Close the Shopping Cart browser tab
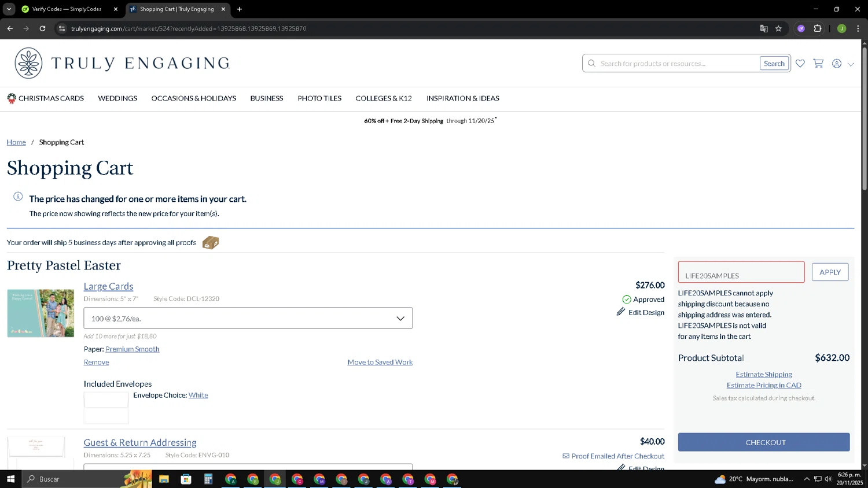 [x=223, y=9]
